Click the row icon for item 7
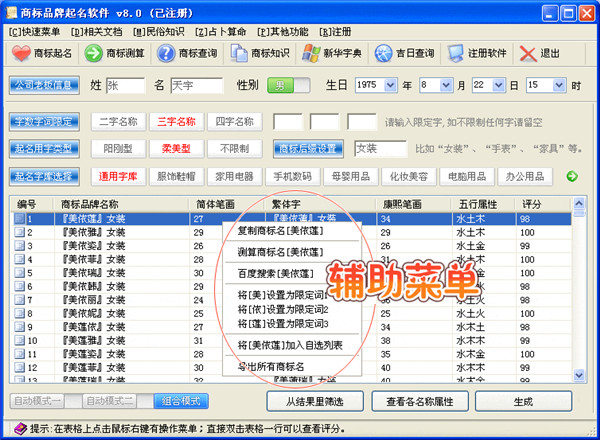This screenshot has width=600, height=440. 19,300
